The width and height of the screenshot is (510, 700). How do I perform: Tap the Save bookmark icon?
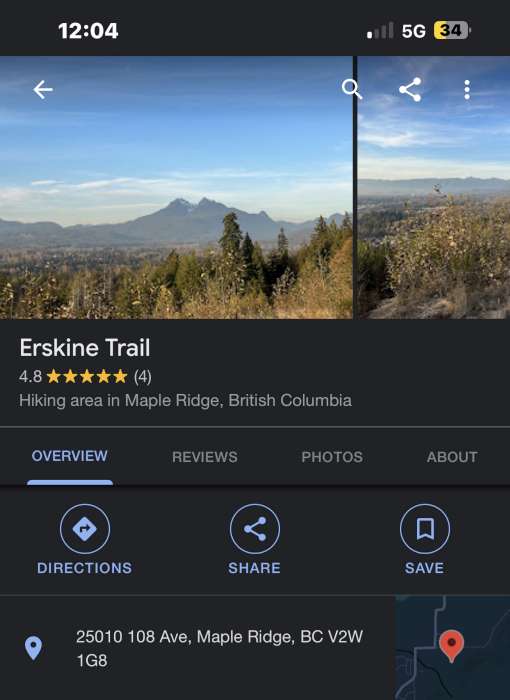pos(425,529)
